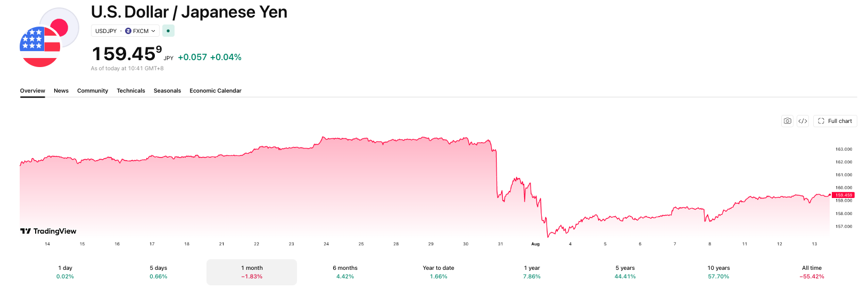Open the USDJPY FXCM source dropdown
Viewport: 868px width, 297px height.
(125, 31)
